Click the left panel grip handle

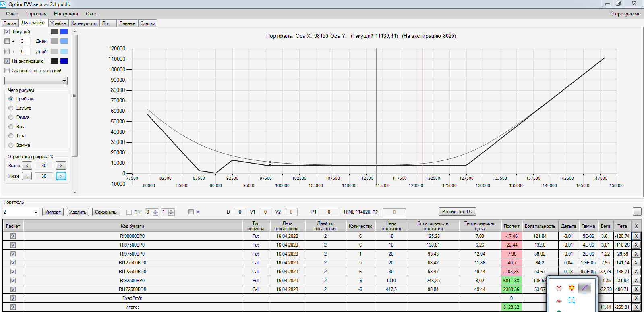[75, 96]
